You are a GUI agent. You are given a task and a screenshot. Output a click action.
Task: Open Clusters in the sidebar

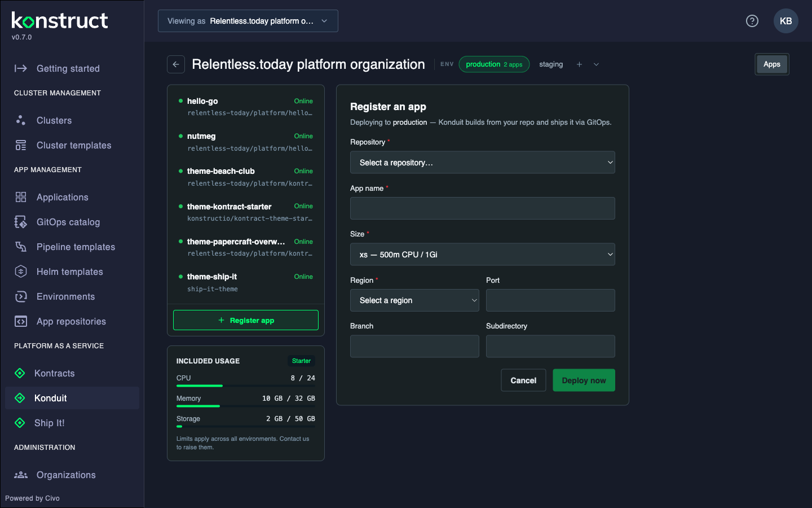72,120
